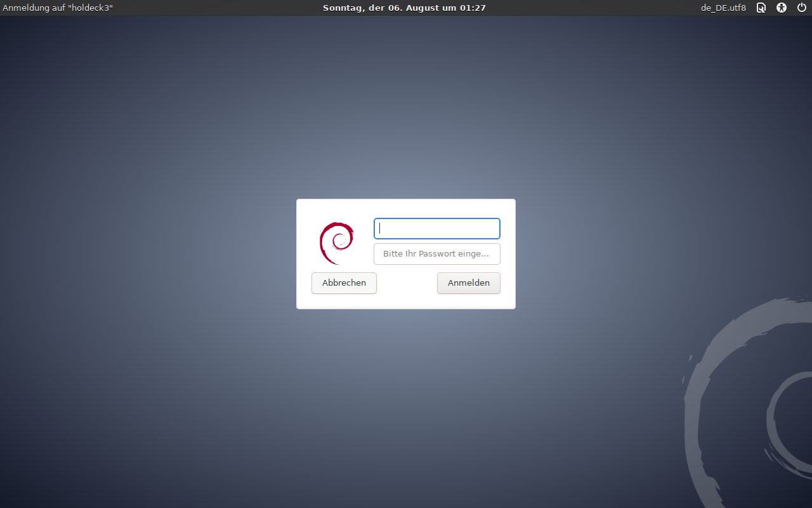Click the "Anmeldung auf holdeck3" host label

(58, 8)
